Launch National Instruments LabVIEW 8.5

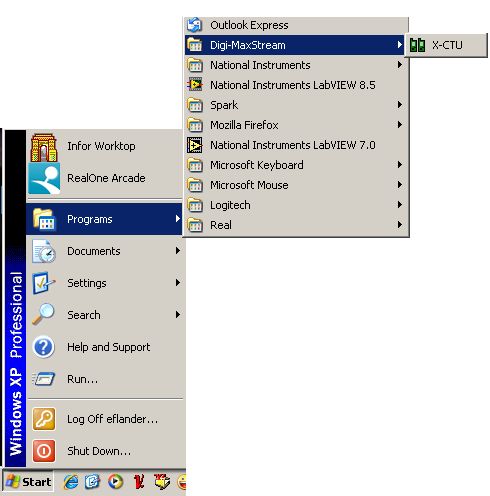(x=296, y=85)
